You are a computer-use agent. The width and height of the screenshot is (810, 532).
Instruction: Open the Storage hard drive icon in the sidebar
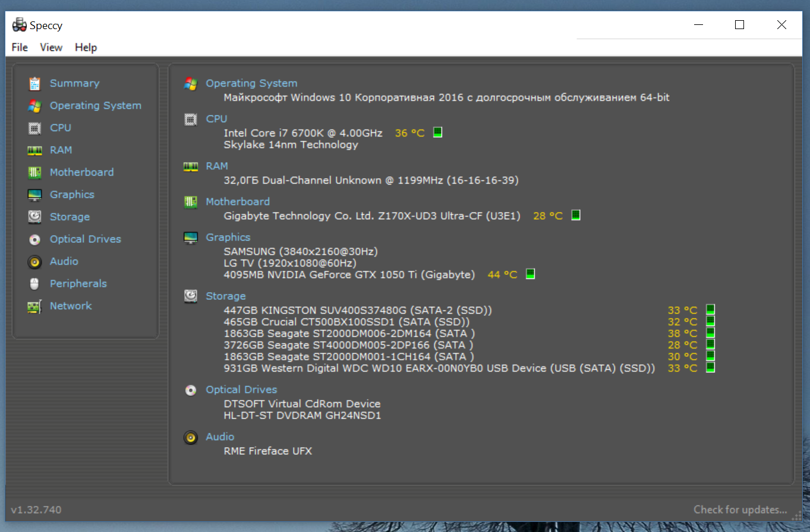coord(34,217)
